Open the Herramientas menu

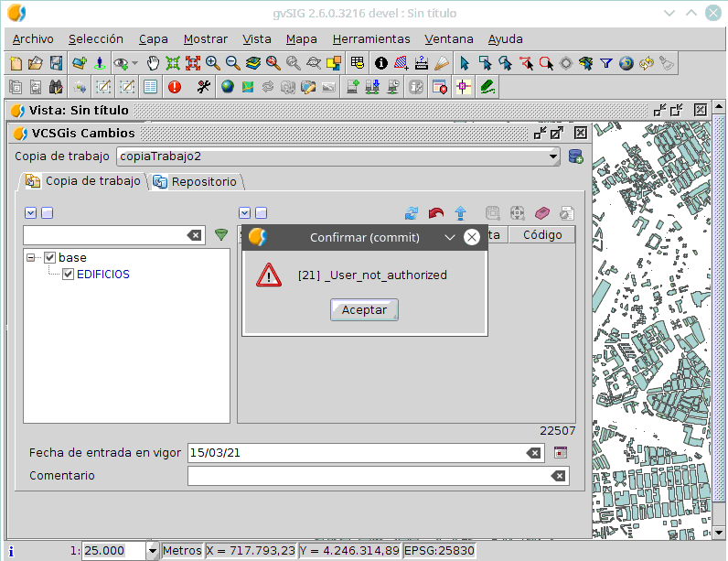(371, 39)
